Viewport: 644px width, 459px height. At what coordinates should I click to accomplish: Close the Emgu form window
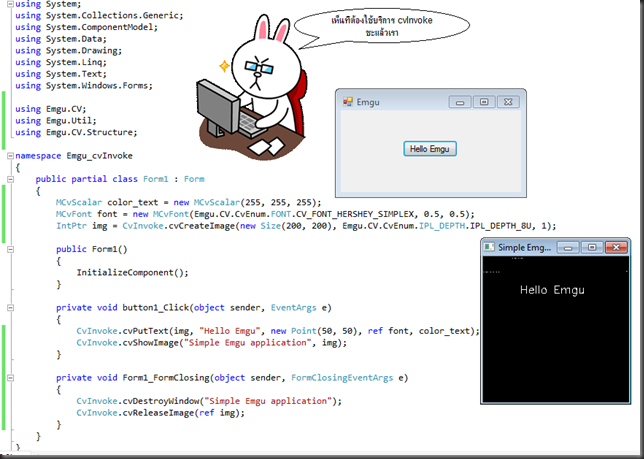(x=508, y=102)
